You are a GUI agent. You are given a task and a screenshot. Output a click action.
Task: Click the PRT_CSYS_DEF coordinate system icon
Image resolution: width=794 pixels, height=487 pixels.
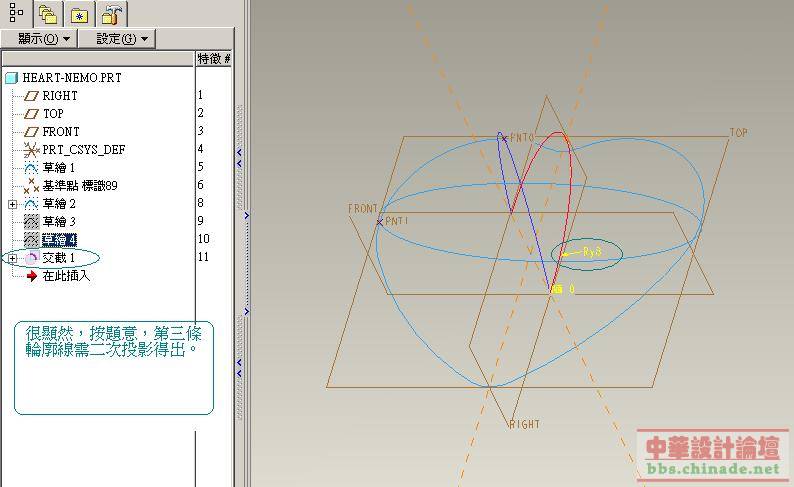(x=31, y=150)
